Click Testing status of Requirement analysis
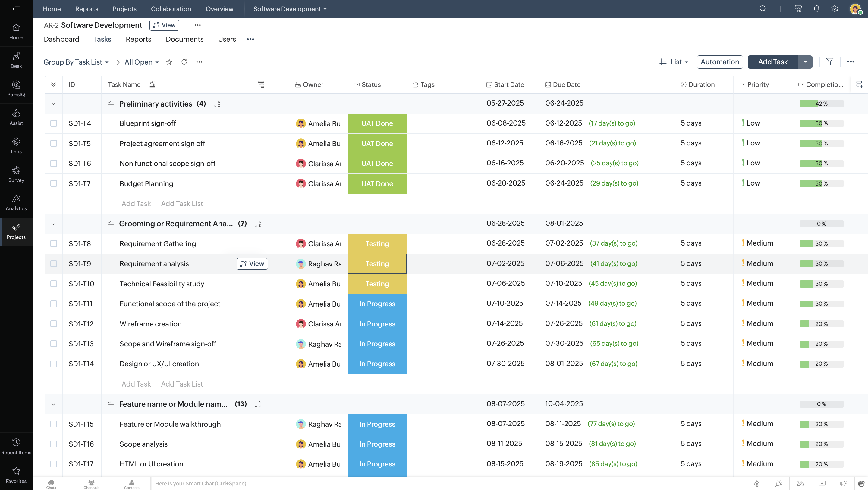 point(377,264)
